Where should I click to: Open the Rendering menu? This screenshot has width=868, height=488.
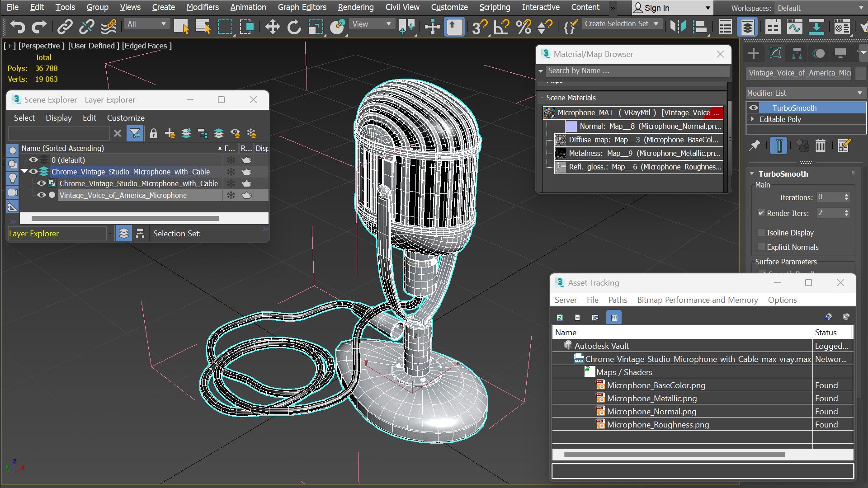point(356,7)
